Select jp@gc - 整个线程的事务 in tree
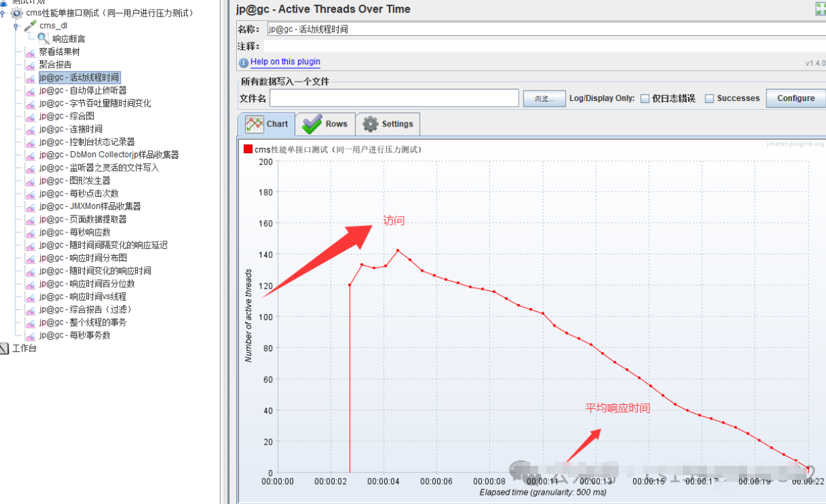The image size is (826, 504). [82, 323]
